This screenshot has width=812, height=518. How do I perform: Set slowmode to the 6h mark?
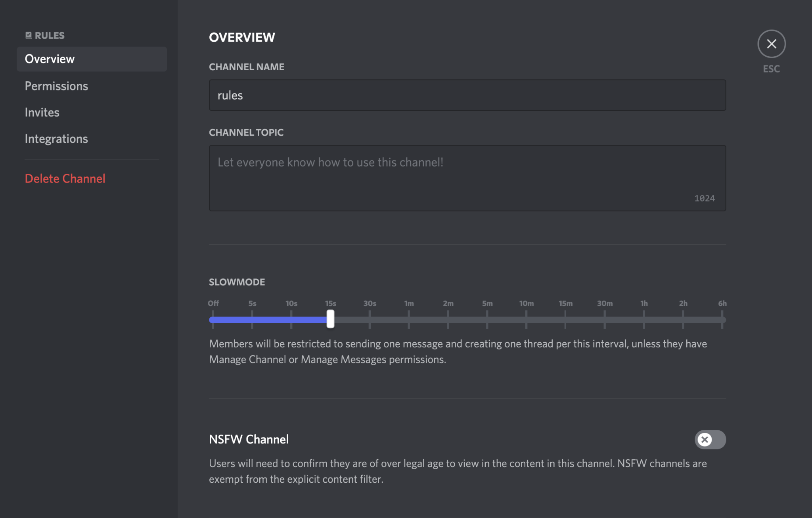722,319
